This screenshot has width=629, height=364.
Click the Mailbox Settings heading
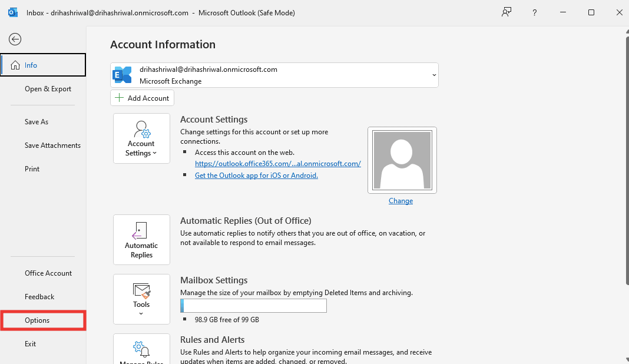pyautogui.click(x=214, y=280)
